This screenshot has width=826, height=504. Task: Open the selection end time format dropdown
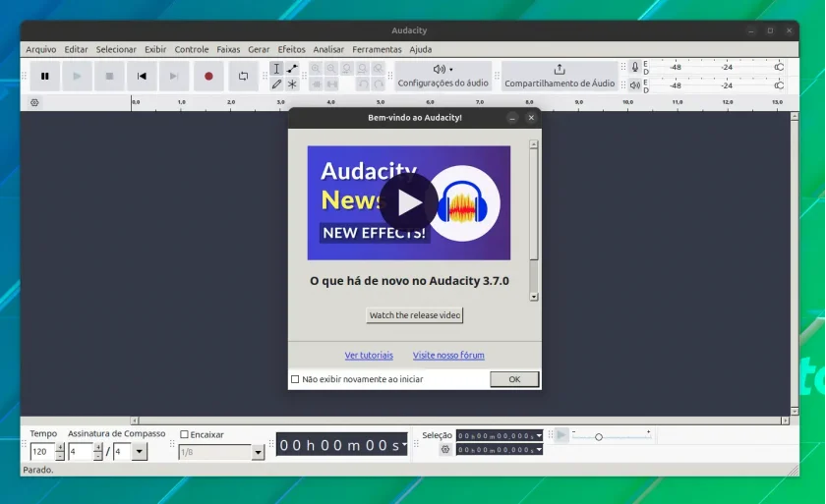click(x=539, y=450)
